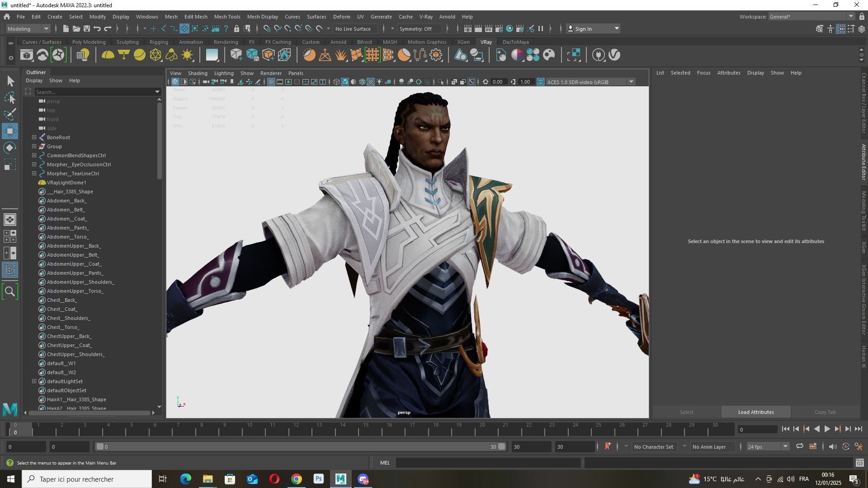Viewport: 868px width, 488px height.
Task: Select the arrow Select tool
Action: (10, 81)
